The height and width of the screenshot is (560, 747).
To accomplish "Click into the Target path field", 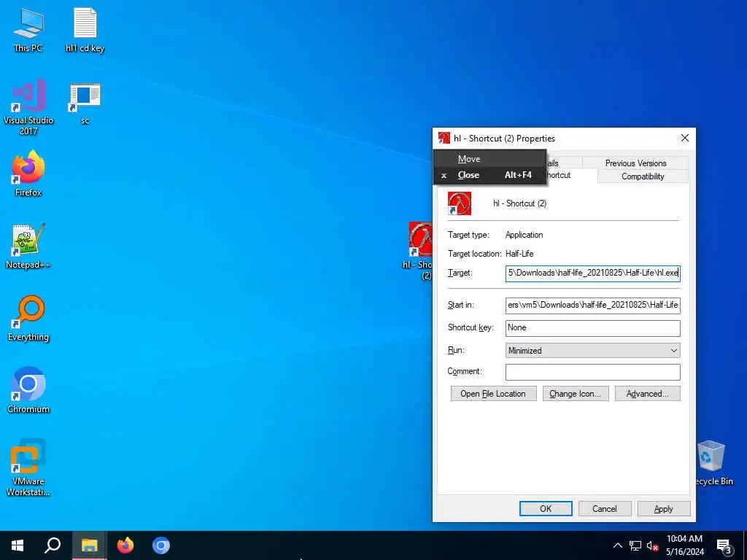I will tap(592, 273).
